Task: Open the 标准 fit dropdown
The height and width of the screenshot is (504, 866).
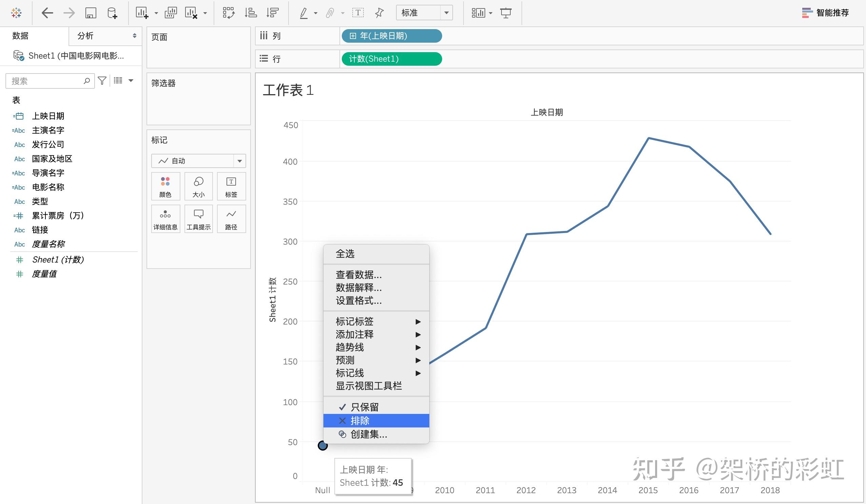Action: (446, 13)
